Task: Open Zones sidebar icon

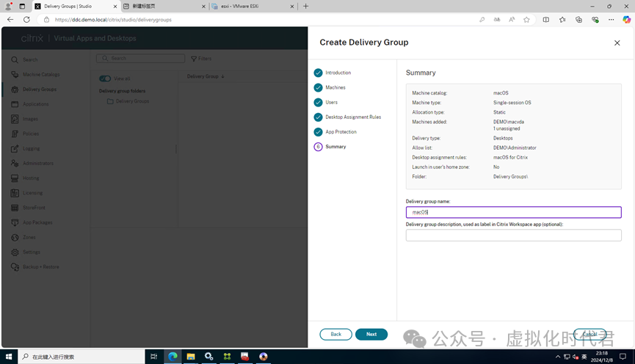Action: [x=15, y=237]
